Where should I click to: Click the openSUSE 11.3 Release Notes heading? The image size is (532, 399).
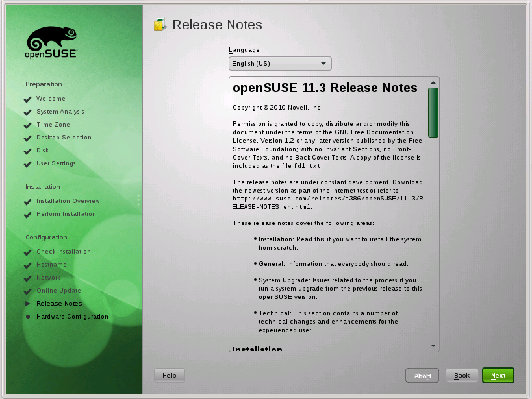click(x=325, y=88)
